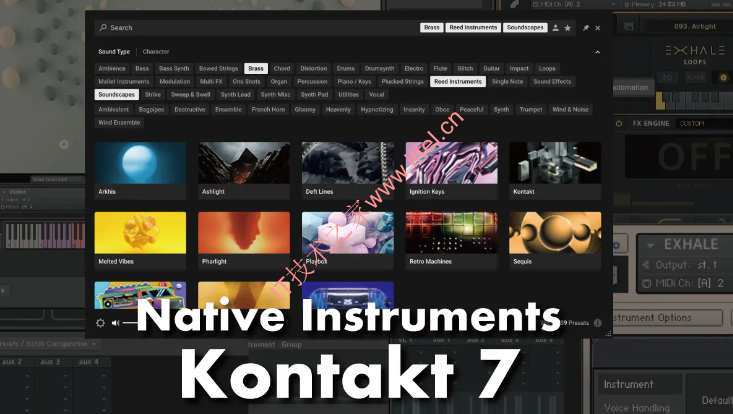This screenshot has width=733, height=414.
Task: Remove Soundscapes chip in search bar
Action: (525, 28)
